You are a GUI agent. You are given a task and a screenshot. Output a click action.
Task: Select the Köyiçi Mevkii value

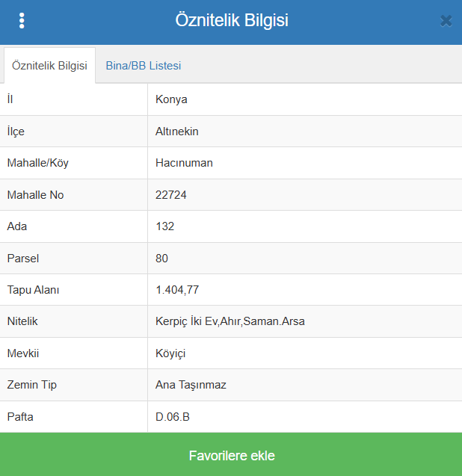[x=170, y=353]
